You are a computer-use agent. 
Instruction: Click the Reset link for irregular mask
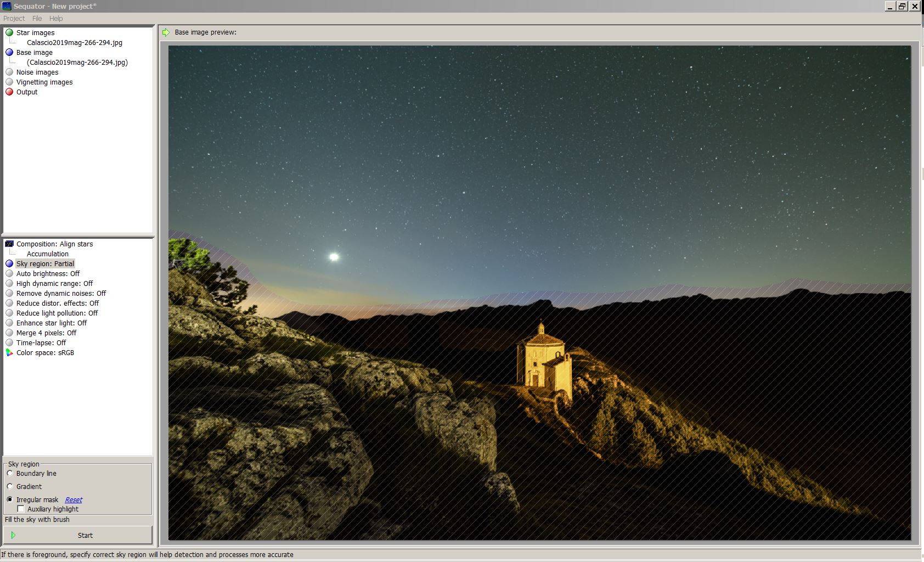(x=74, y=500)
